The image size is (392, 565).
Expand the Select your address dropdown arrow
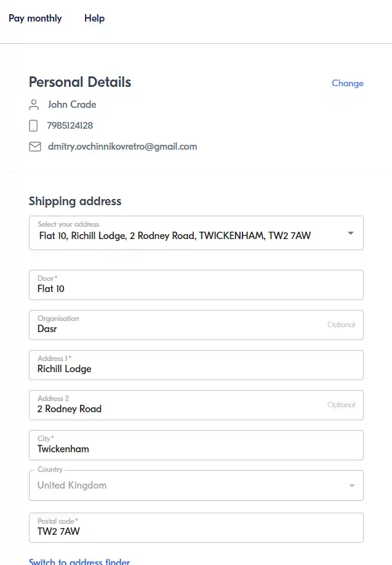(x=351, y=233)
